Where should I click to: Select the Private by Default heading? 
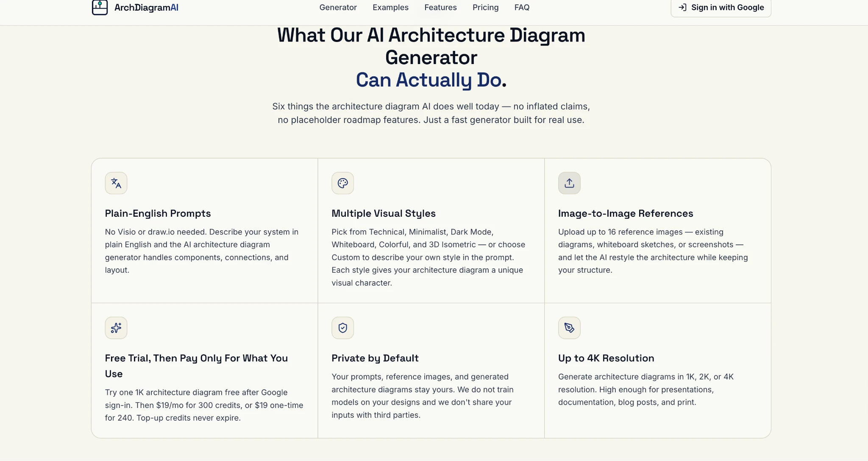tap(375, 358)
